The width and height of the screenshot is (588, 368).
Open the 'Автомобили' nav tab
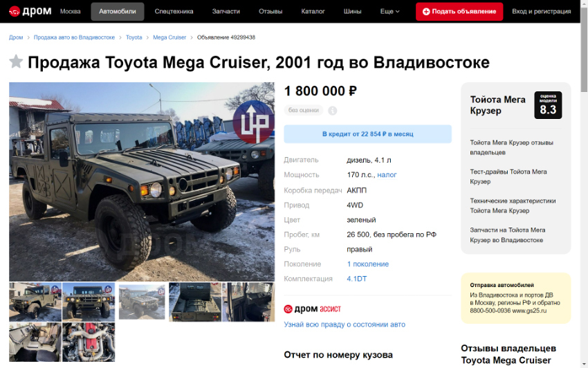coord(118,12)
